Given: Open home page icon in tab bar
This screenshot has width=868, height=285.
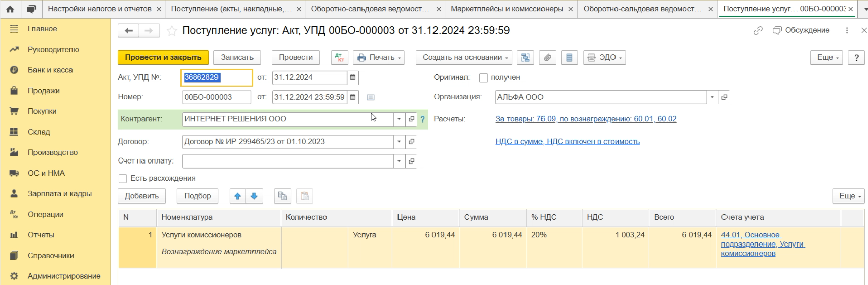Looking at the screenshot, I should point(10,9).
